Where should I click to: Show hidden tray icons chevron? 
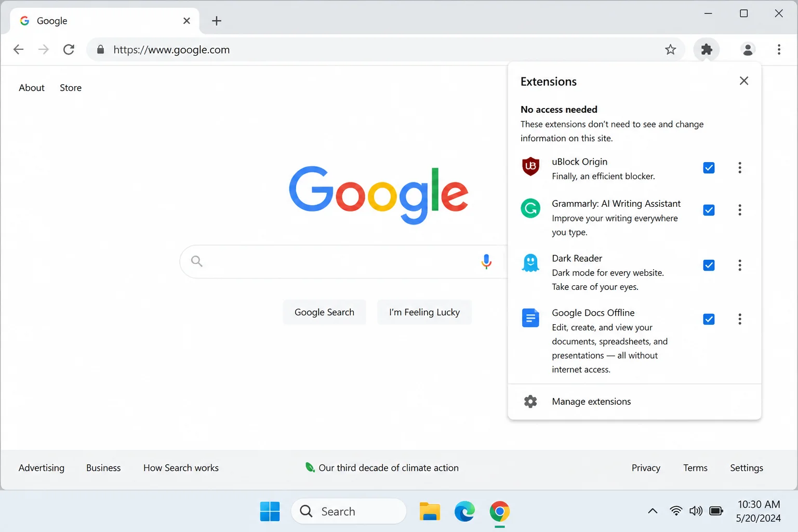653,511
